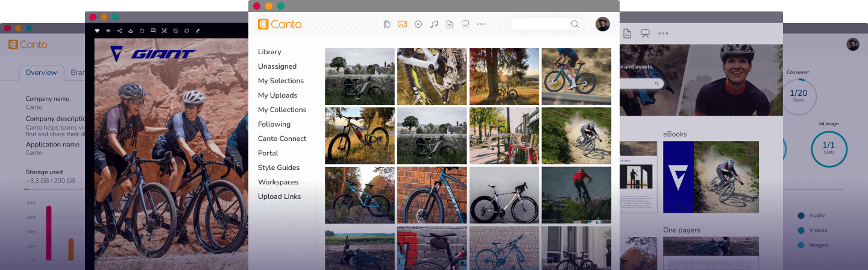Show documents using the document icon in front window
This screenshot has height=270, width=868.
(449, 24)
